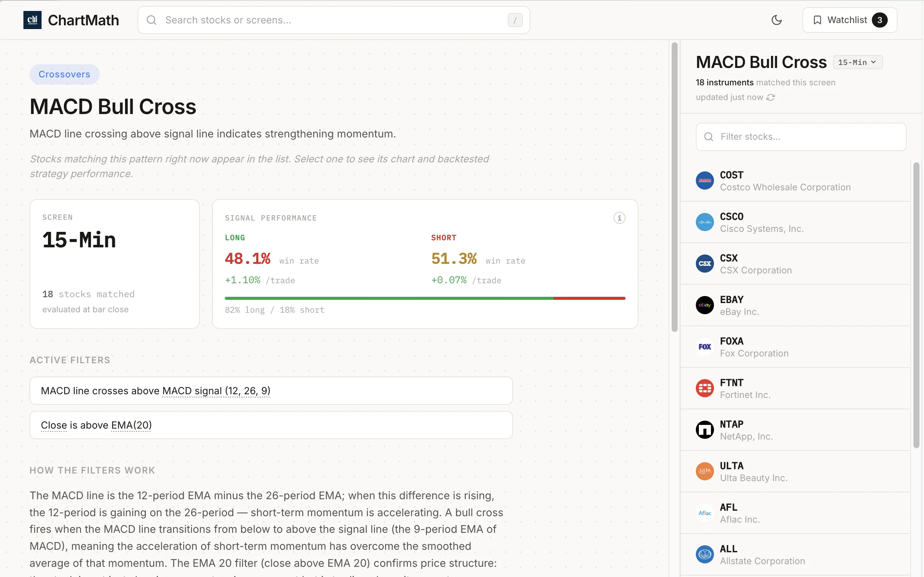Click the MACD signal link in filter
Viewport: 924px width, 577px height.
tap(216, 391)
